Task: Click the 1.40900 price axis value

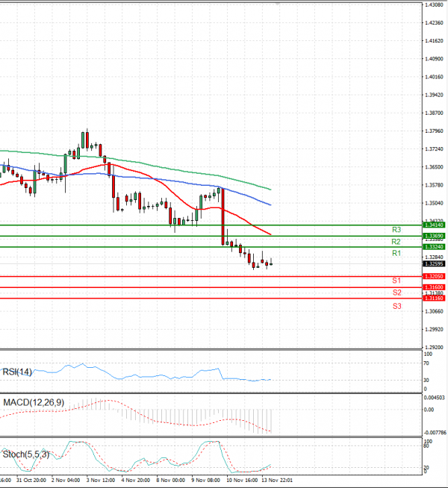Action: (x=434, y=59)
